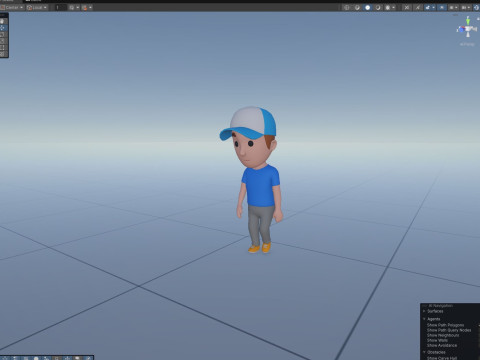This screenshot has height=360, width=480.
Task: Click the crescent sphere draw mode icon
Action: click(x=378, y=7)
